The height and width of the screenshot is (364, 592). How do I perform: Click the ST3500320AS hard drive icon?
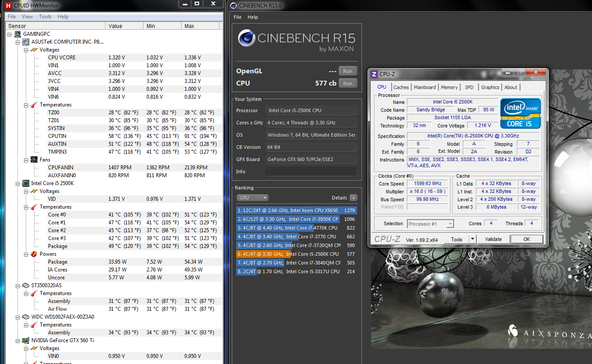pos(26,285)
